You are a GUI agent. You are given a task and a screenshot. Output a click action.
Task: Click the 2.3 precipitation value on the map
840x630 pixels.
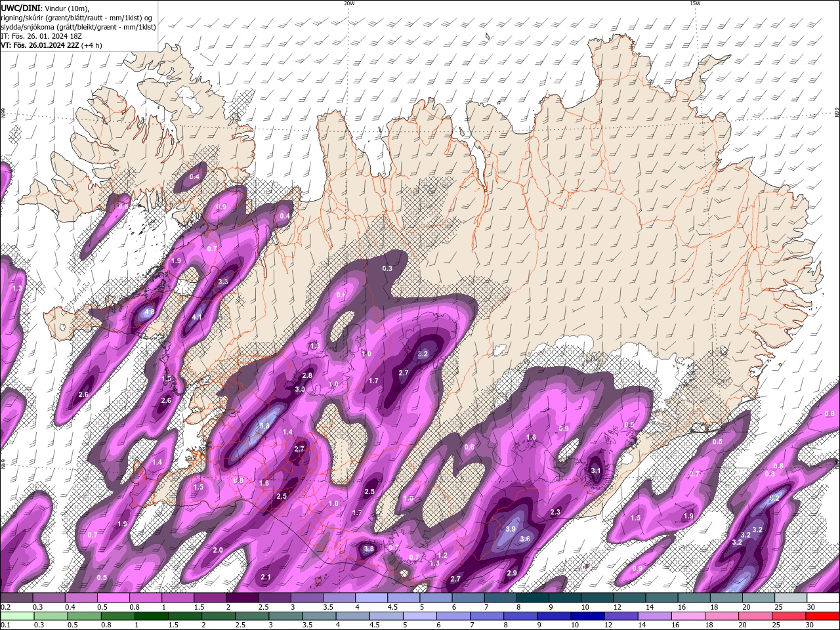click(x=555, y=513)
